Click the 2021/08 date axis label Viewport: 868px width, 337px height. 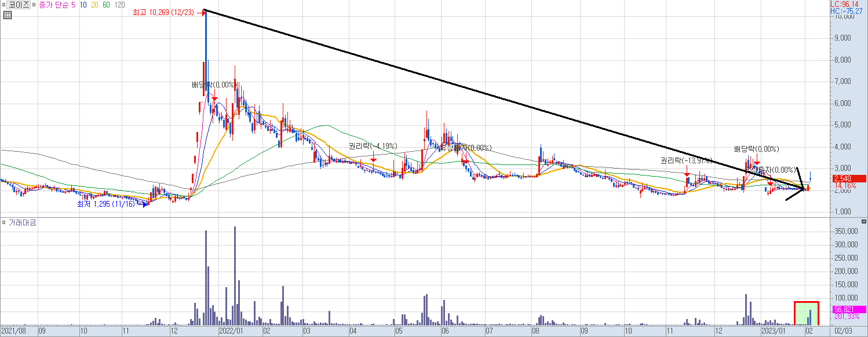pos(14,332)
